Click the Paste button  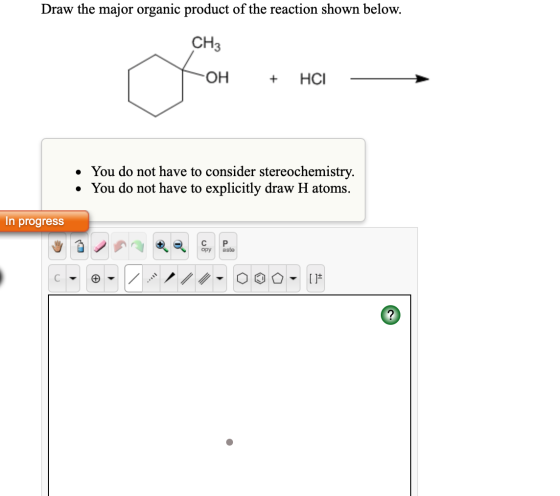(228, 246)
